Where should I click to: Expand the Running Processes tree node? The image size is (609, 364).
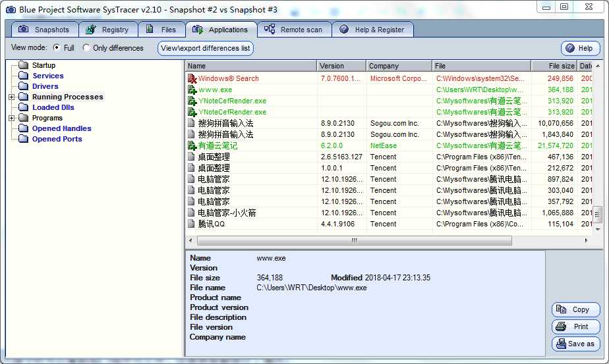12,97
